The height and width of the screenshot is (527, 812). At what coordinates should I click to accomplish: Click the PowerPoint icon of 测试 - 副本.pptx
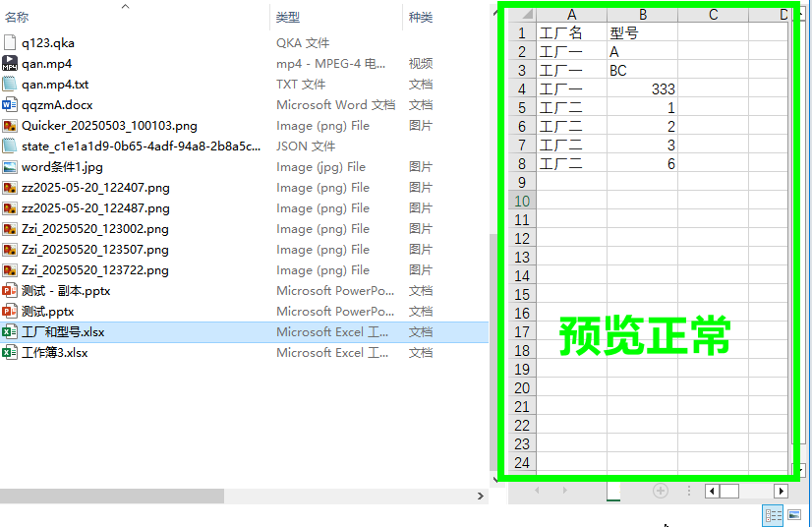point(9,291)
